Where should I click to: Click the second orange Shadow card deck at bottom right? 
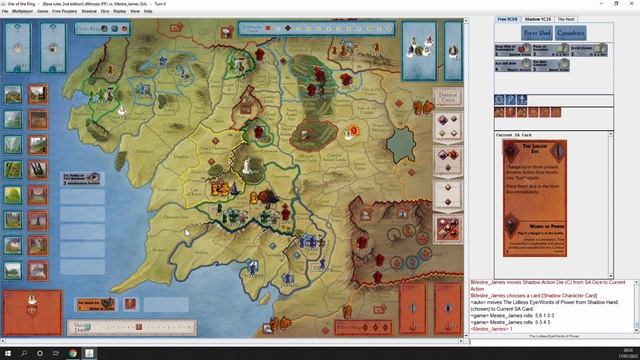point(448,309)
